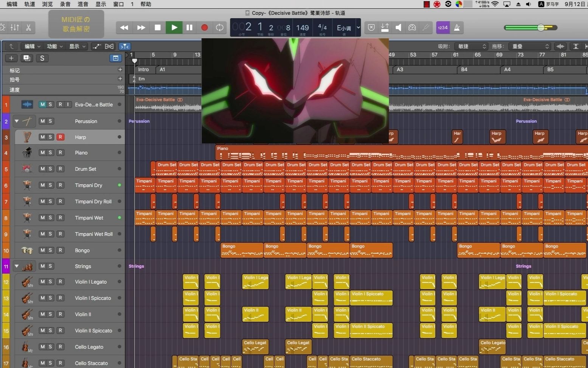
Task: Toggle the metronome click button
Action: 457,28
